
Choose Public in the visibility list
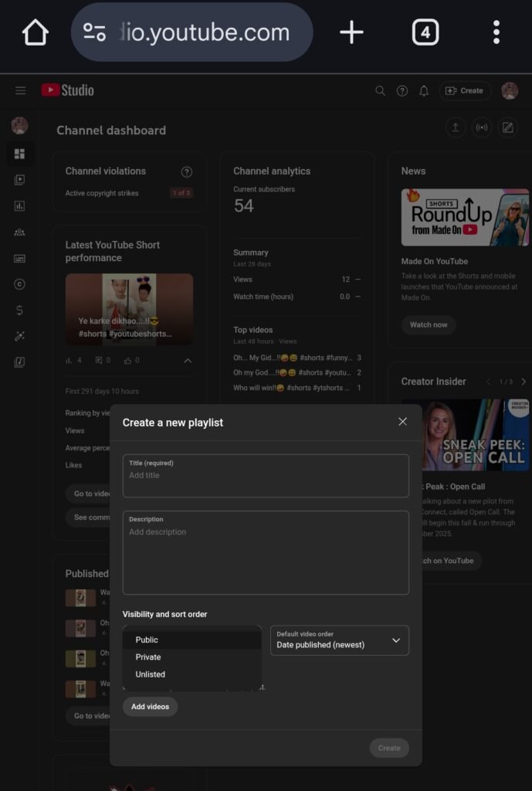click(x=192, y=640)
